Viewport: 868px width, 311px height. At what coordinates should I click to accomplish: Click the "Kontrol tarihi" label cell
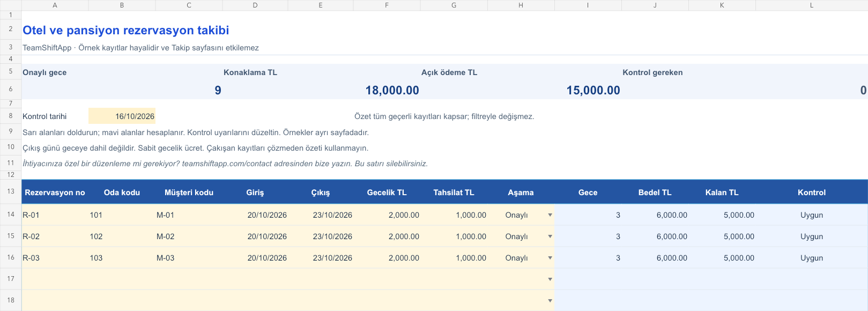pyautogui.click(x=55, y=116)
